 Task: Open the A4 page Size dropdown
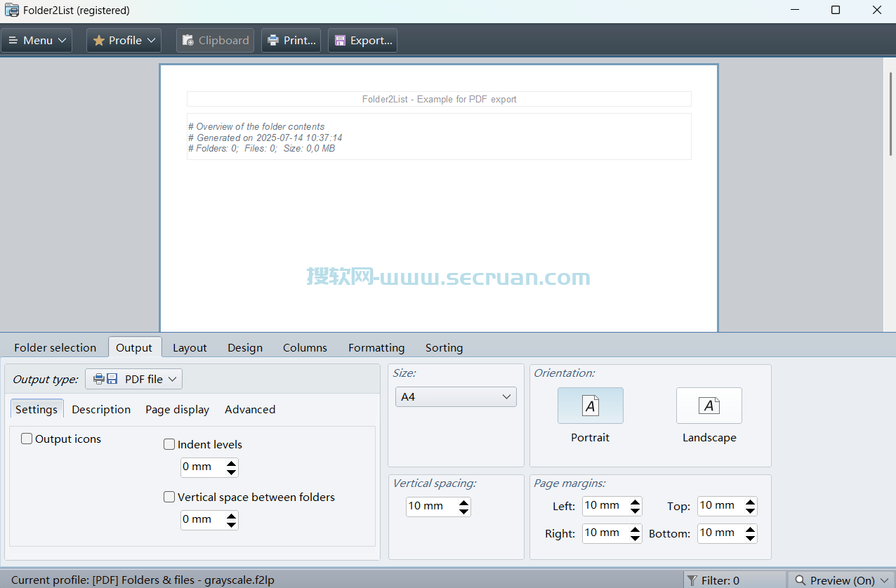pos(456,396)
